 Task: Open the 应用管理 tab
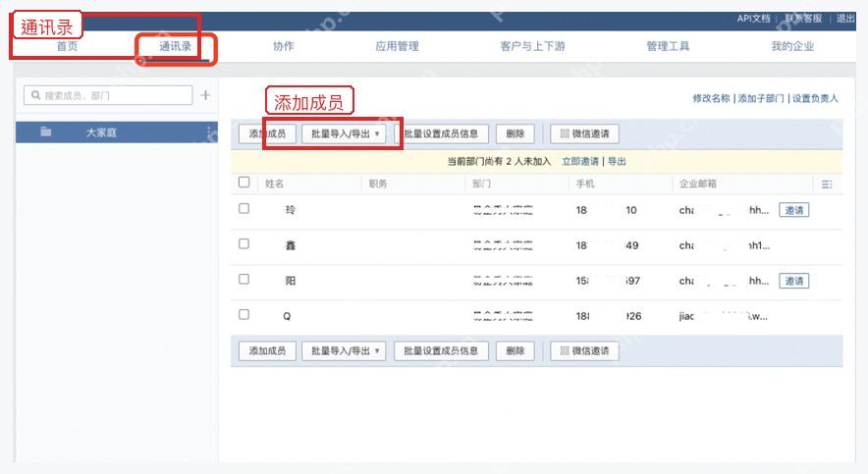click(397, 46)
